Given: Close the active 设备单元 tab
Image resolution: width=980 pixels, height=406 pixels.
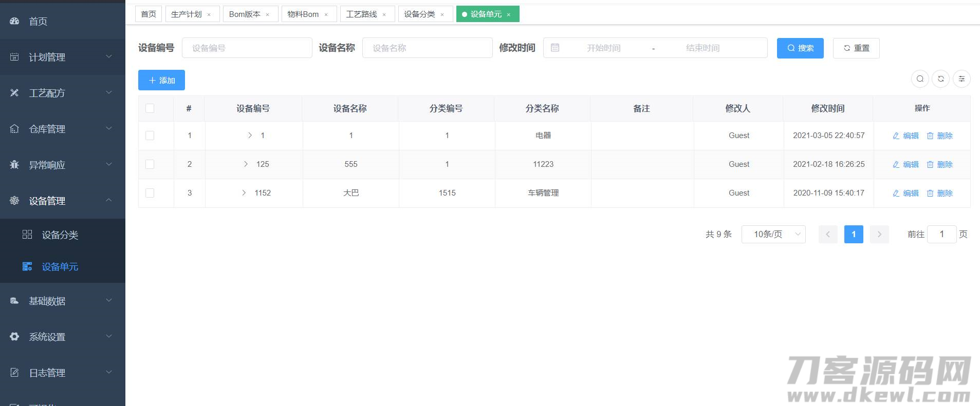Looking at the screenshot, I should coord(508,14).
